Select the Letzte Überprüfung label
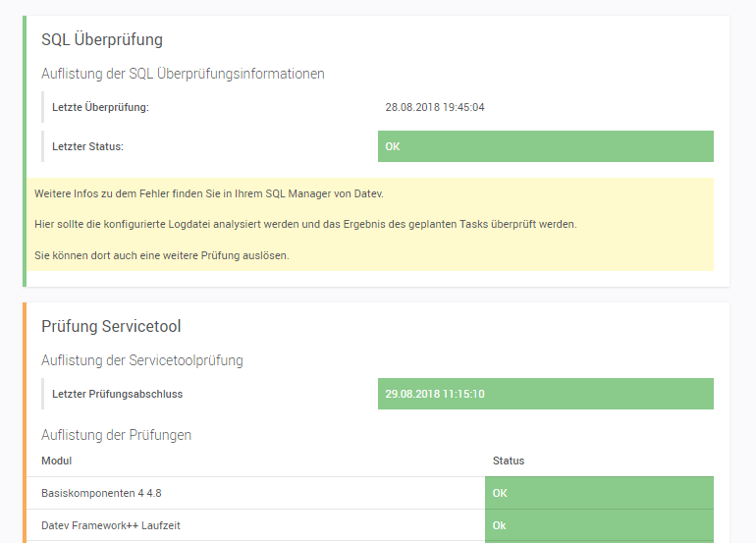Viewport: 756px width, 543px height. point(100,107)
